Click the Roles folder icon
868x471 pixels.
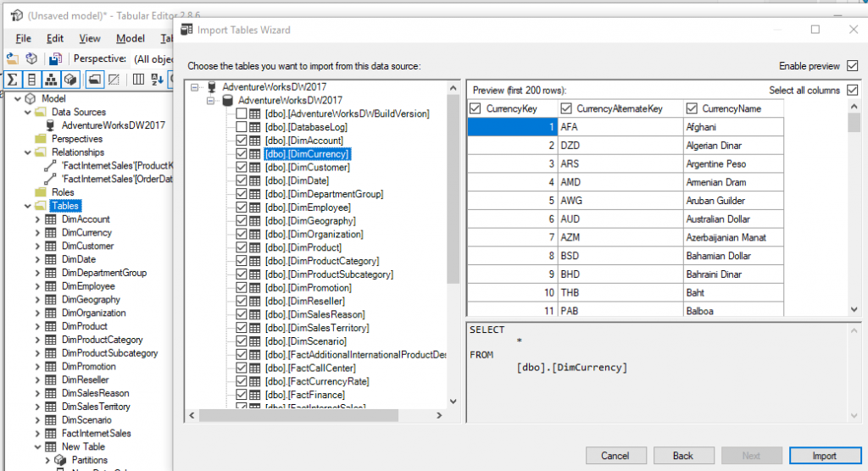[41, 192]
